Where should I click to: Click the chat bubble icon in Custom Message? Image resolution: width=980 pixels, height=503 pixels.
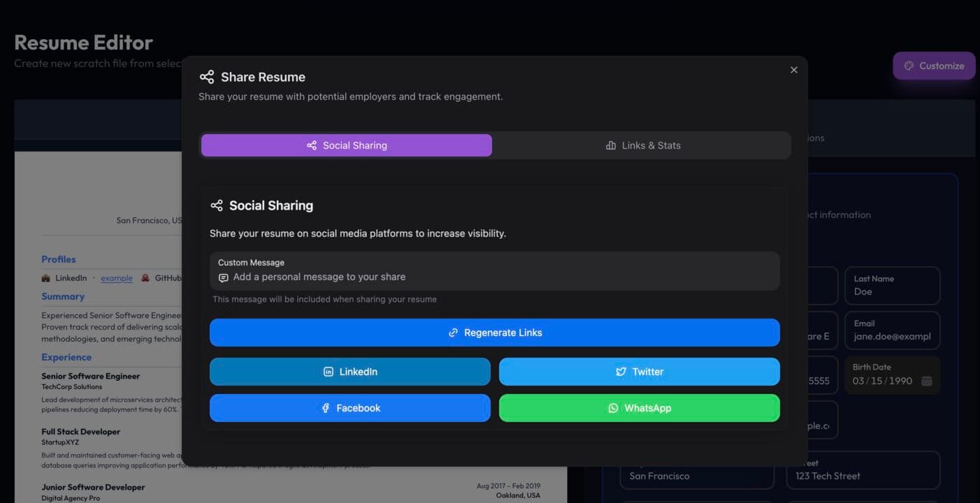click(223, 277)
